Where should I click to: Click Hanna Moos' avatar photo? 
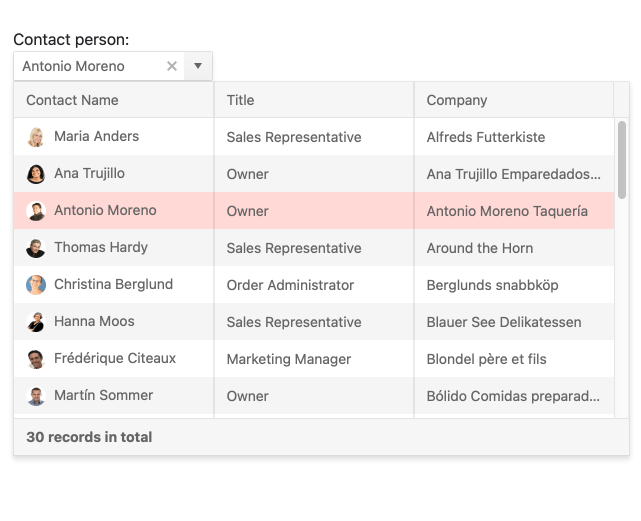[36, 322]
